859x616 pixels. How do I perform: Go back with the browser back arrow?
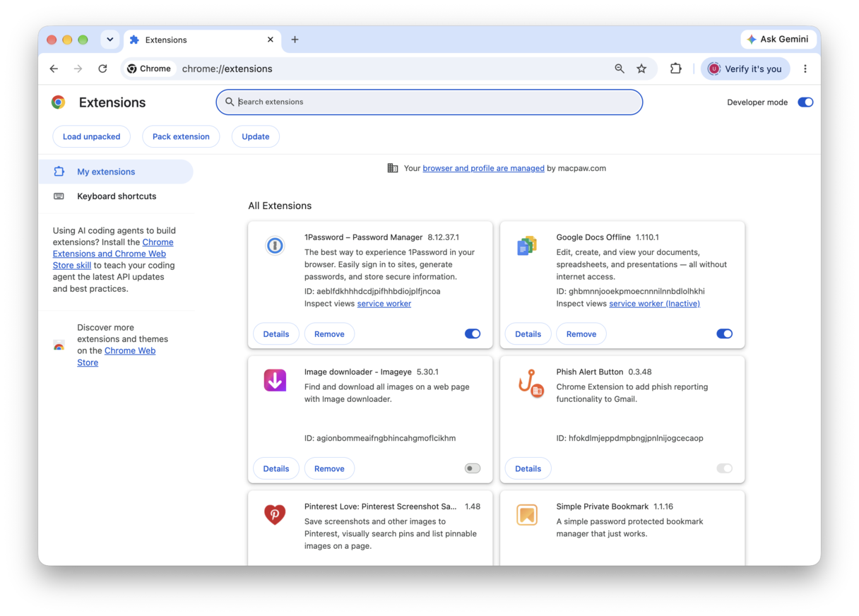[54, 69]
